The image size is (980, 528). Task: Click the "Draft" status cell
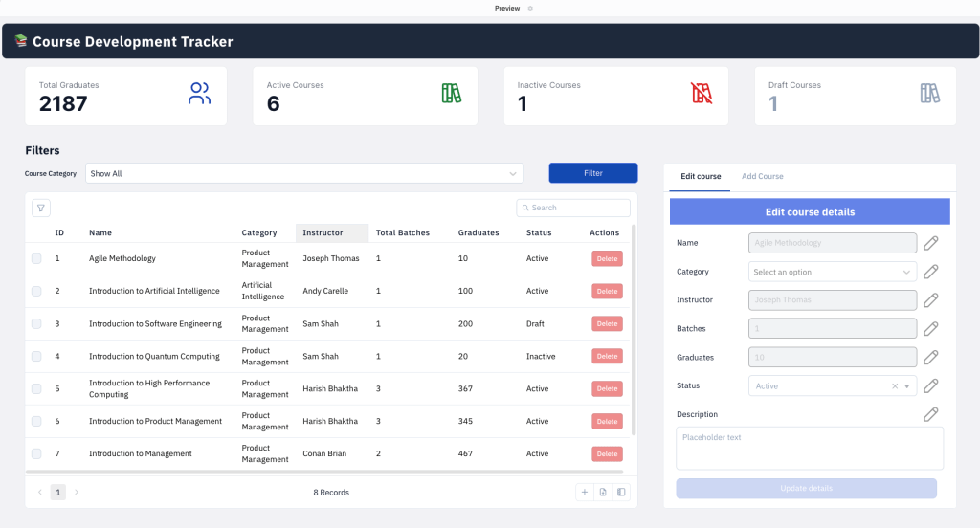tap(535, 323)
